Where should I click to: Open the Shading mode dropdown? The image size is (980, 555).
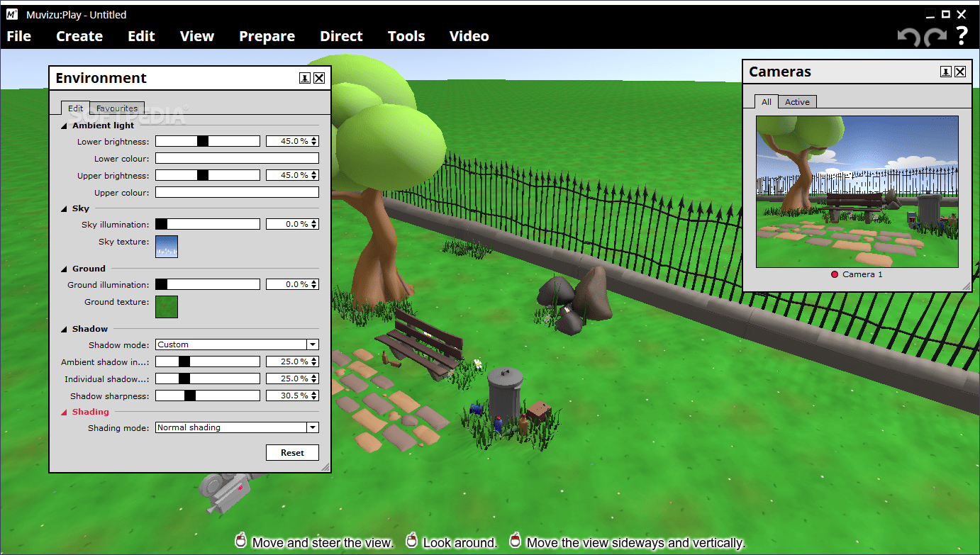(x=237, y=427)
